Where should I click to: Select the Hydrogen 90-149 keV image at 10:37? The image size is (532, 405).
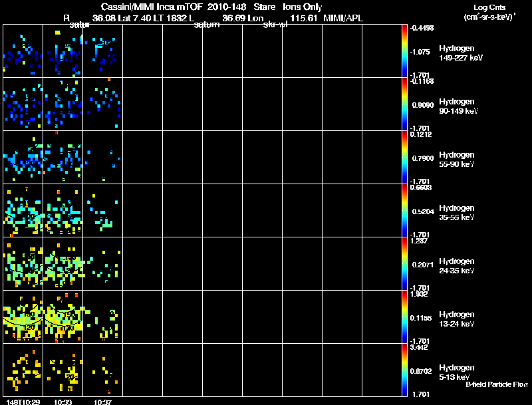click(103, 104)
